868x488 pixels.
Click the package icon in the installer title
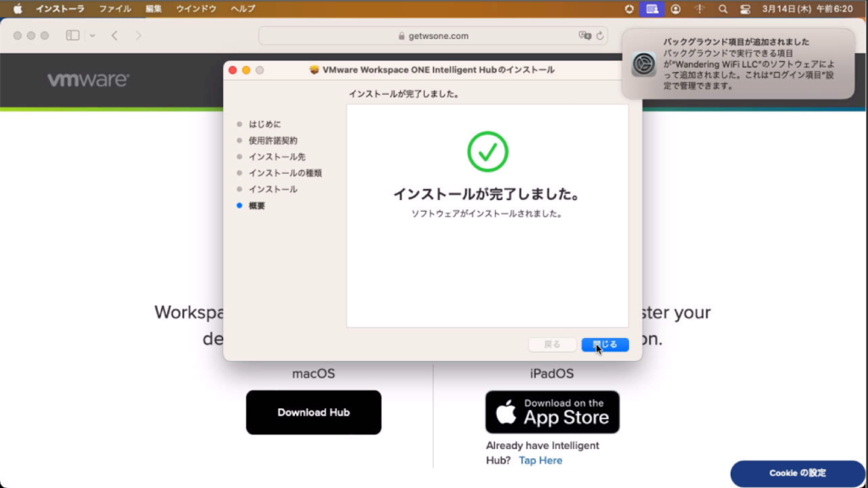click(x=314, y=69)
